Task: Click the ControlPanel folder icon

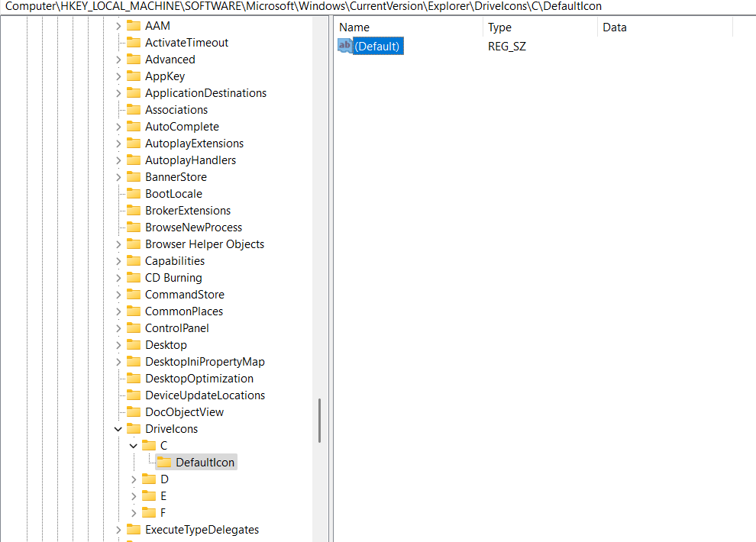Action: coord(134,328)
